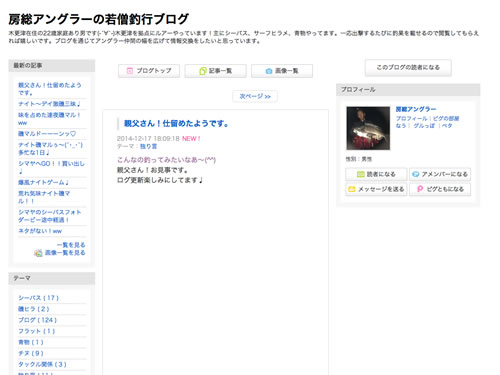
Task: Select the シーバス (17) theme link
Action: click(x=38, y=298)
